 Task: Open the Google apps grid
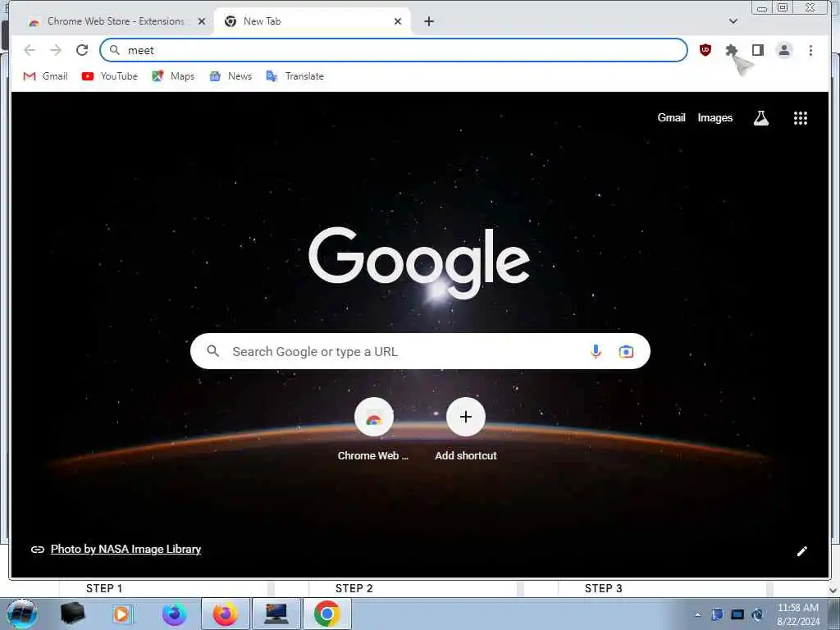(x=801, y=118)
